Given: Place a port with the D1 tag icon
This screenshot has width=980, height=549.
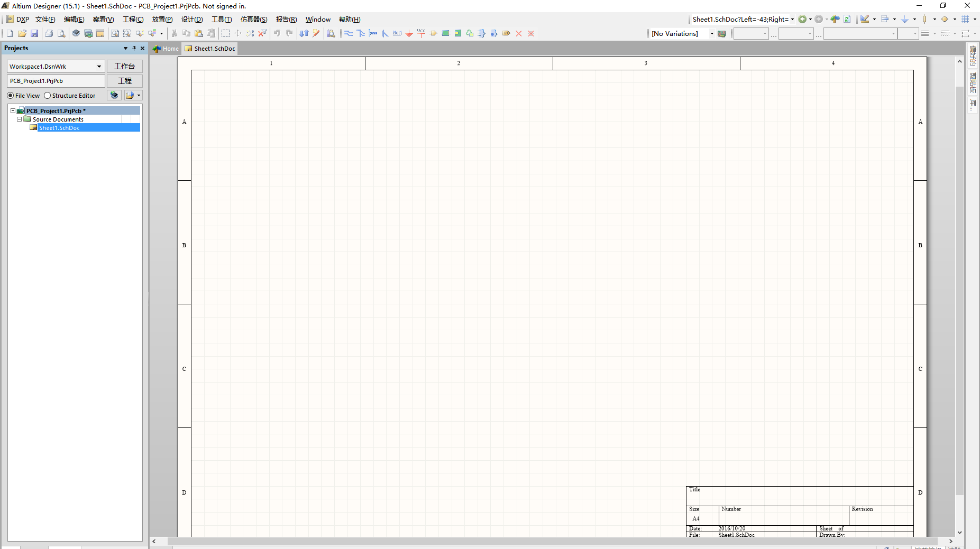Looking at the screenshot, I should pos(507,33).
